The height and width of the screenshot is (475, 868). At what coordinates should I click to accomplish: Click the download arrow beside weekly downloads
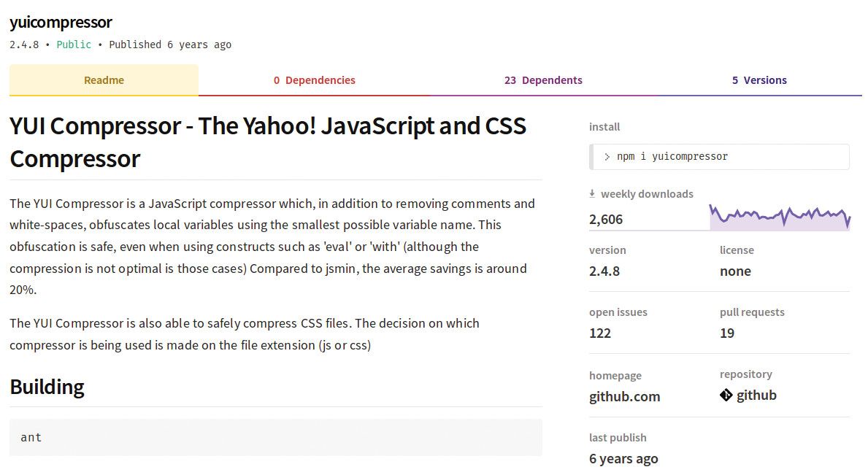[x=591, y=193]
